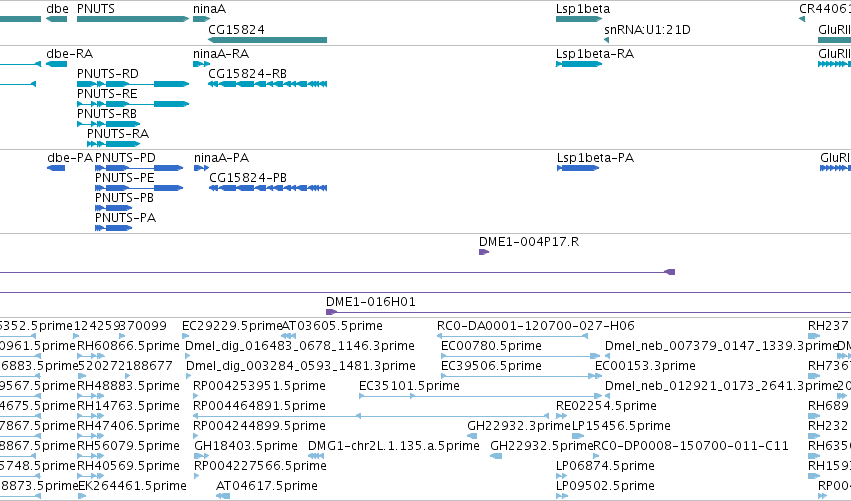This screenshot has width=851, height=501.
Task: Click EST RH47406.5prime
Action: (x=128, y=426)
